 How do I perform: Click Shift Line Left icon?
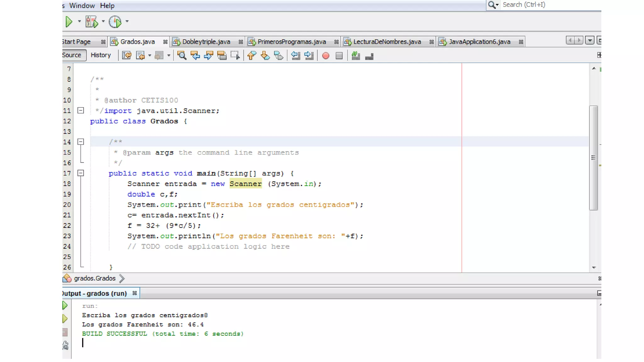click(x=296, y=56)
